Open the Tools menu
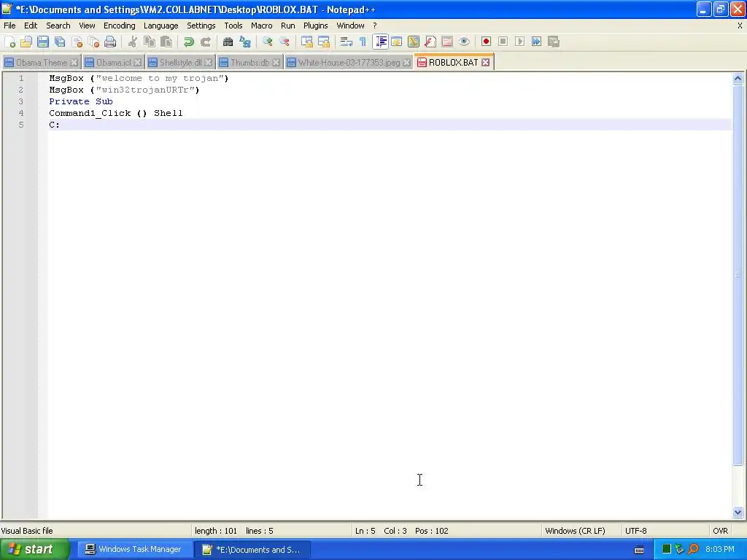The width and height of the screenshot is (747, 560). 233,26
